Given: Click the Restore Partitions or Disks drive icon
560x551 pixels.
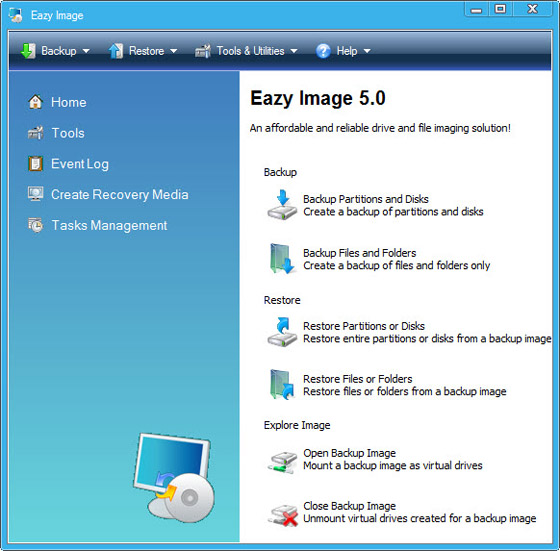Looking at the screenshot, I should pyautogui.click(x=282, y=332).
